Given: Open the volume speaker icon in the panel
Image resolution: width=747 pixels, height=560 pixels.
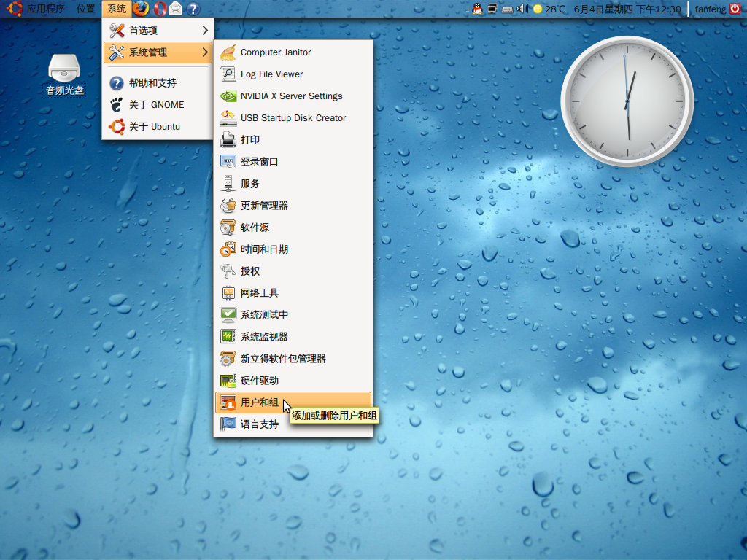Looking at the screenshot, I should [x=522, y=9].
